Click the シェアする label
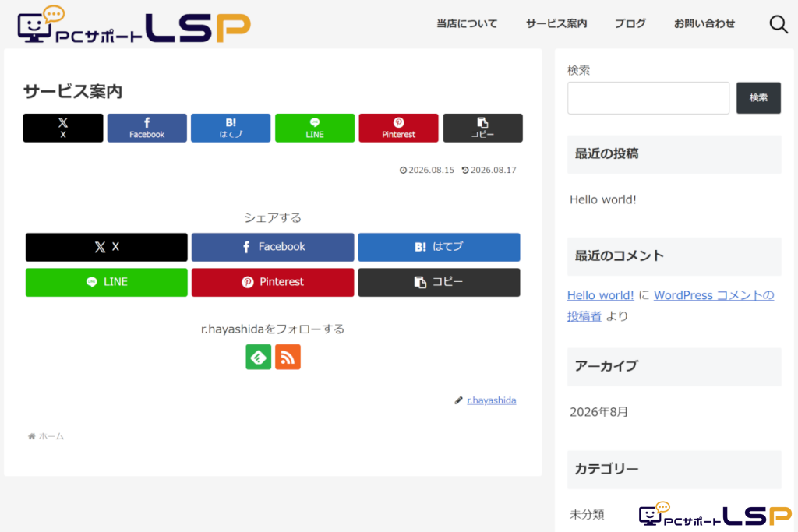This screenshot has width=798, height=532. tap(273, 217)
